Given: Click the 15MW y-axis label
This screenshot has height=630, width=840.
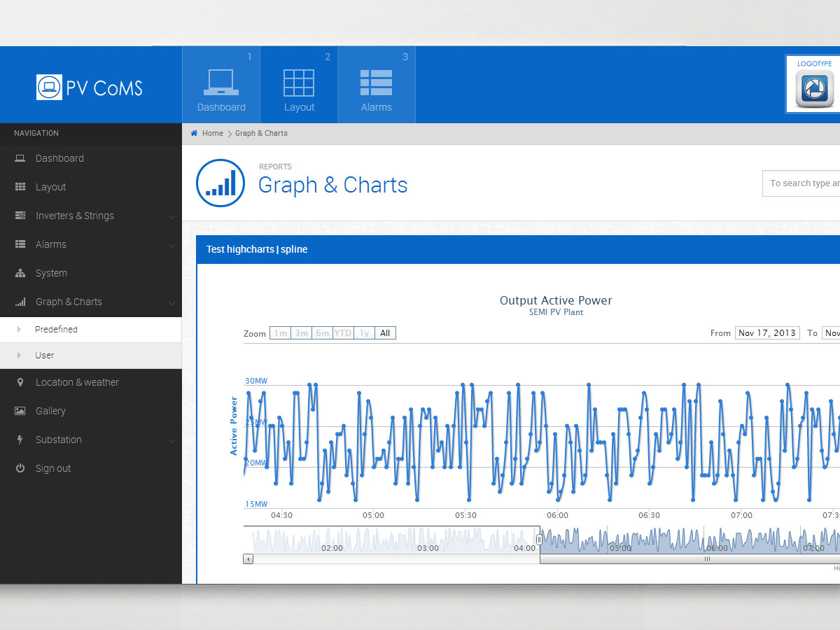Looking at the screenshot, I should [256, 504].
